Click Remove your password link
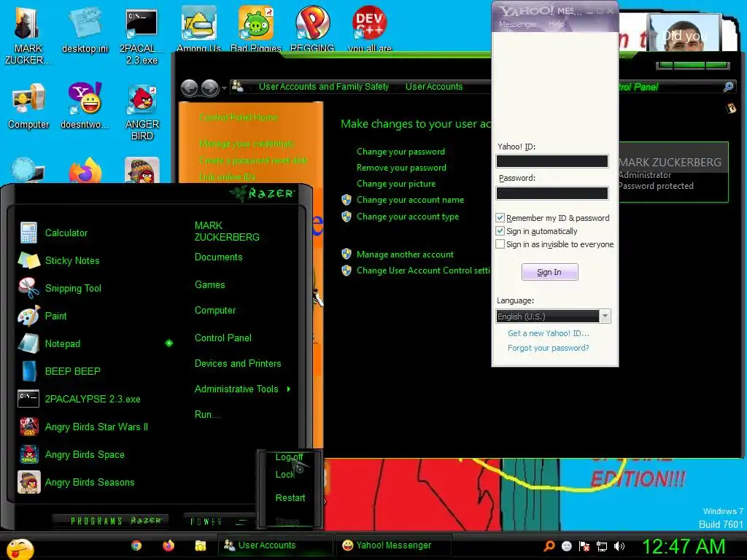This screenshot has height=560, width=747. coord(401,168)
